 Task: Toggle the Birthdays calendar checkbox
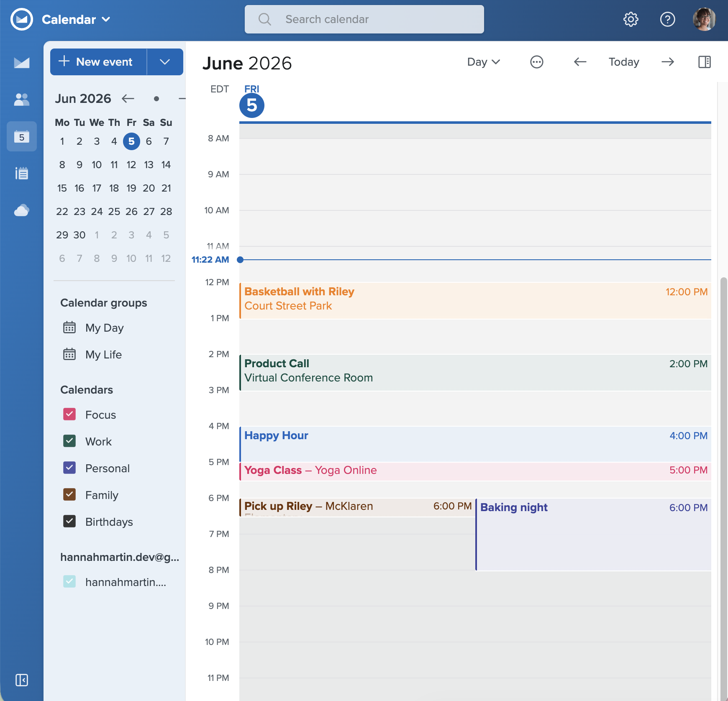click(x=69, y=522)
